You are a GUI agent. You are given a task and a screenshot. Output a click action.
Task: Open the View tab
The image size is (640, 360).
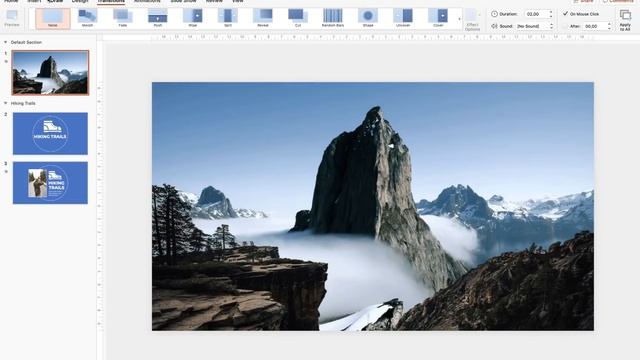(x=238, y=1)
